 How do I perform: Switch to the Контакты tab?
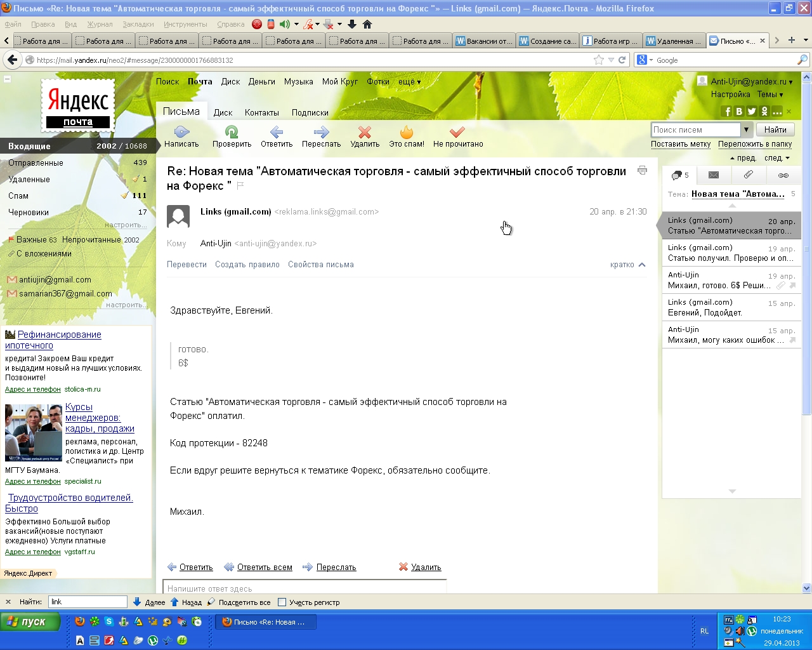click(261, 112)
